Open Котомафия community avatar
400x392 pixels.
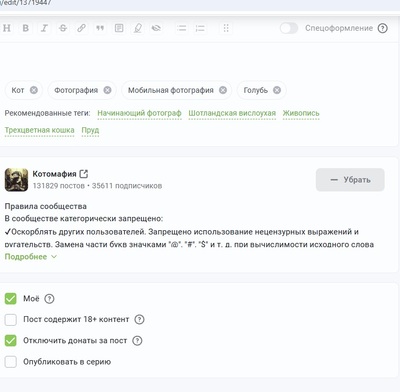coord(16,180)
